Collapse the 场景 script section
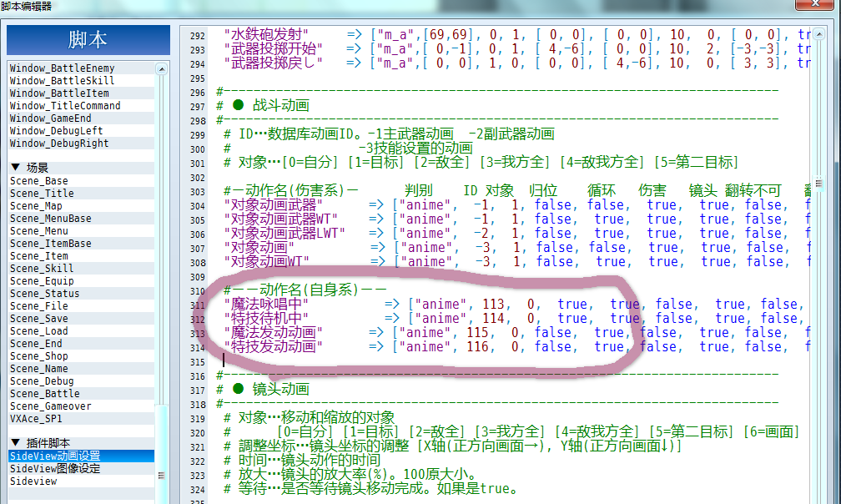 (15, 168)
